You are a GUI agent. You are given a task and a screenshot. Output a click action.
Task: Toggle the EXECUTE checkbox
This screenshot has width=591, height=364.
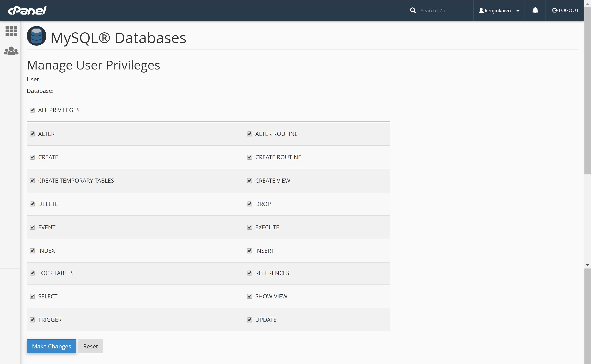(250, 227)
